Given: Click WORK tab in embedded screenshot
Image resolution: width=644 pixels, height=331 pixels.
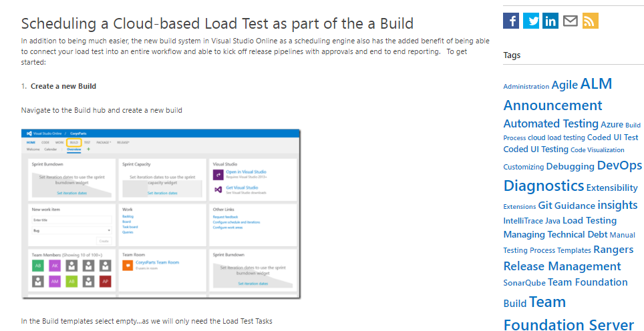Looking at the screenshot, I should pos(59,142).
